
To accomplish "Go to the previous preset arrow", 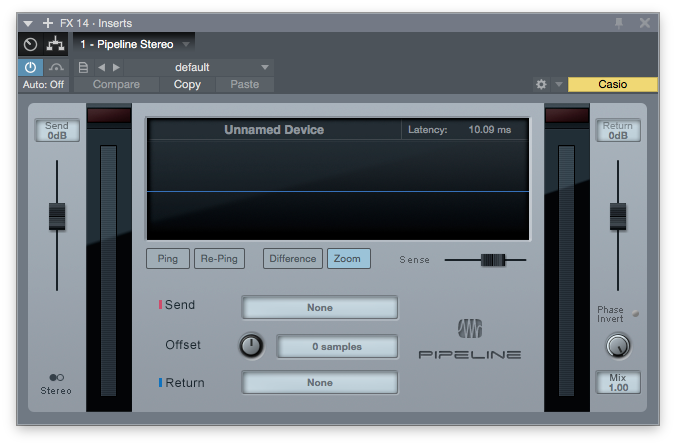I will pos(101,67).
